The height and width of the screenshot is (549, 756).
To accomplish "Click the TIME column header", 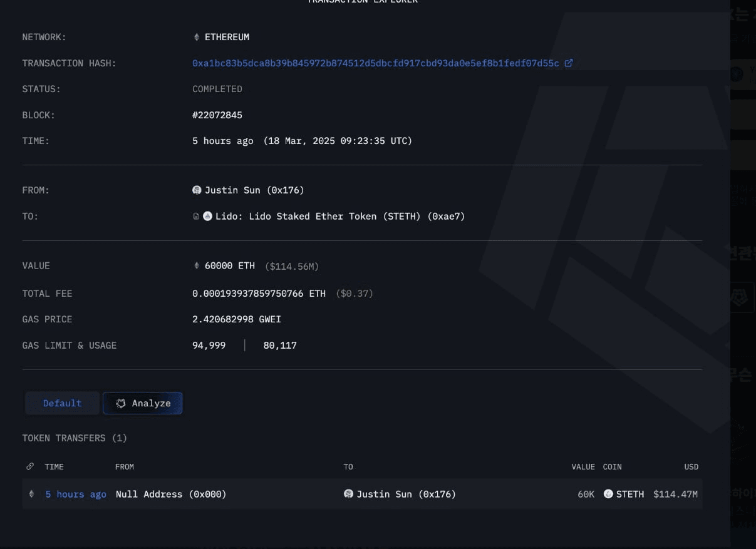I will 54,467.
